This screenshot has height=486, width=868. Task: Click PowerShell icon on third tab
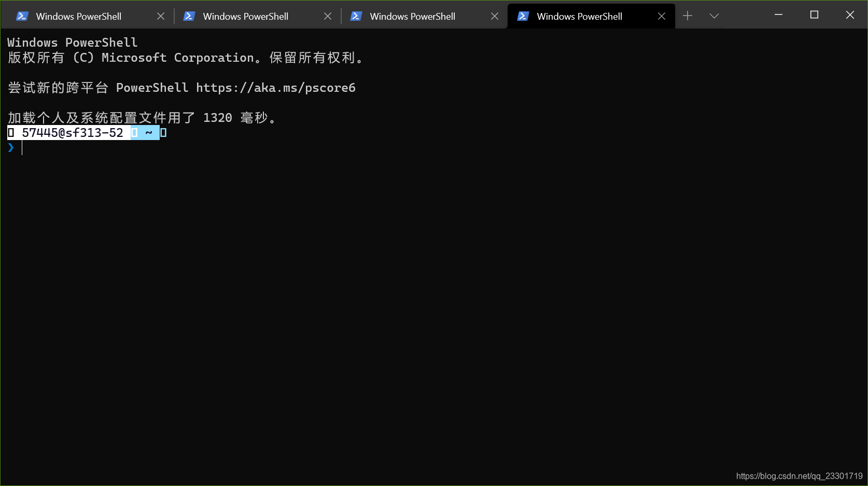pyautogui.click(x=356, y=16)
